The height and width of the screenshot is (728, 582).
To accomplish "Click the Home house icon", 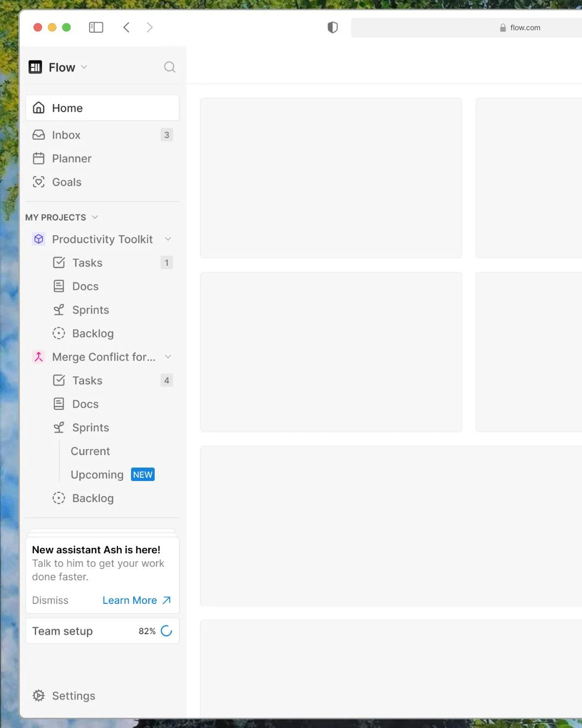I will click(39, 108).
